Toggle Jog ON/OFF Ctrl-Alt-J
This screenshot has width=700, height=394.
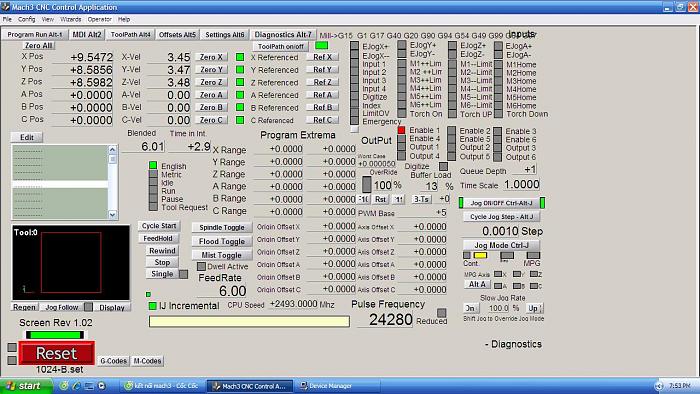[x=501, y=203]
